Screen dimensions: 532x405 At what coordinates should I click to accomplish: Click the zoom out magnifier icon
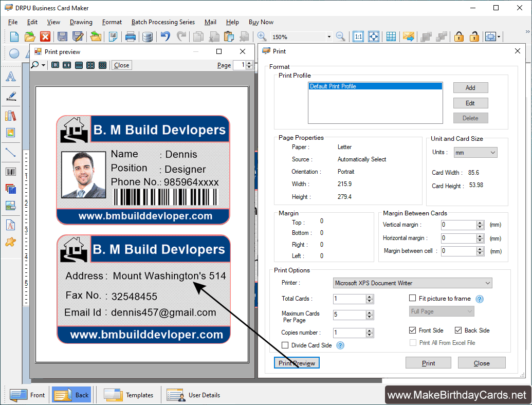coord(340,36)
